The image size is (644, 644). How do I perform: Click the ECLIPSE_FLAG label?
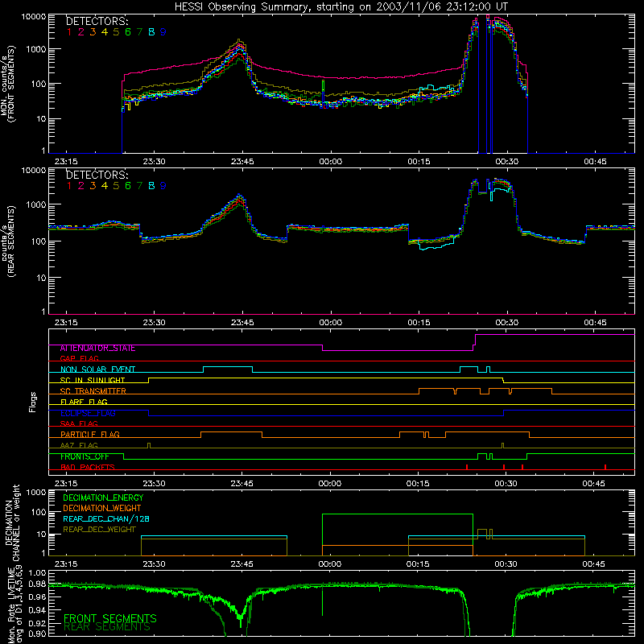point(88,413)
